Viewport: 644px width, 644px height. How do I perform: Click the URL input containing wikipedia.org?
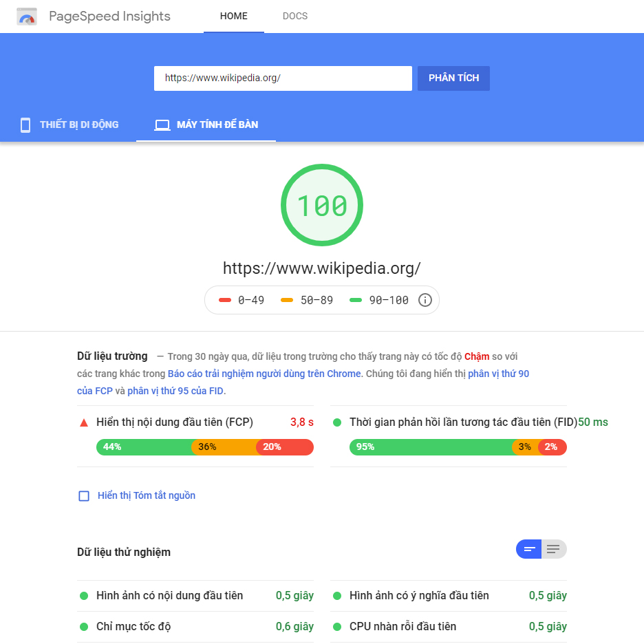pos(283,78)
